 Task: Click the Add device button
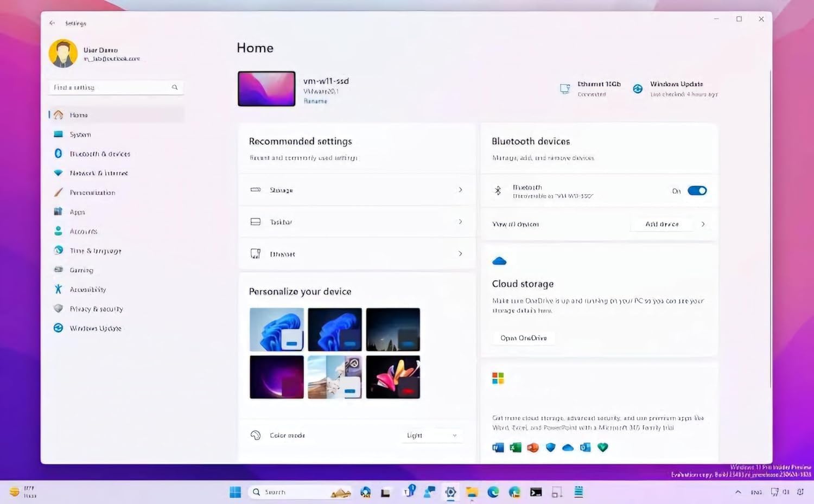[x=662, y=224]
